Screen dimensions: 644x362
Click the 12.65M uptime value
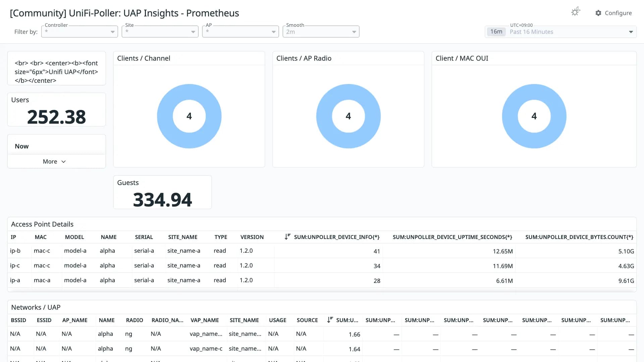503,251
